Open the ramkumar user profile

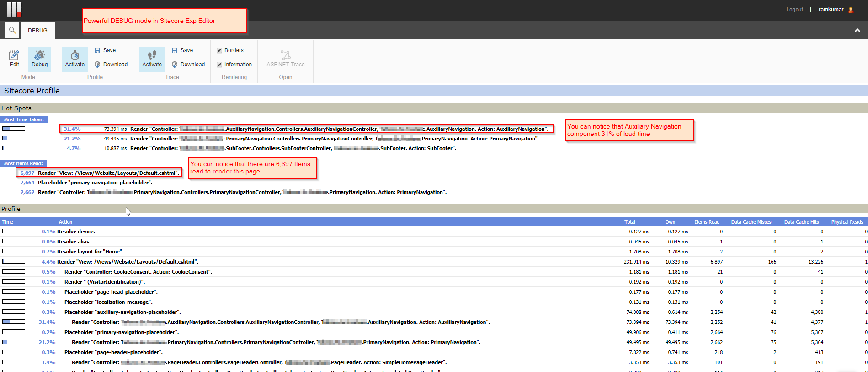click(831, 10)
